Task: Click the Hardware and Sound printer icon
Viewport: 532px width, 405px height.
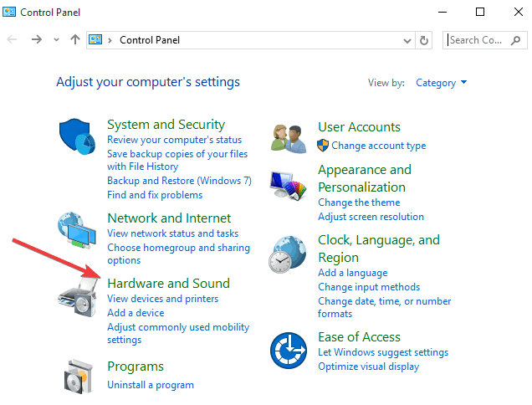Action: (79, 298)
